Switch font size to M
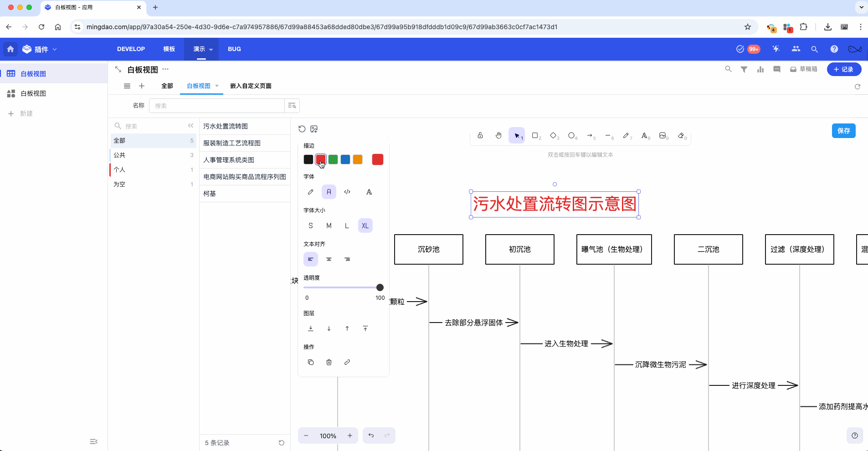 (x=329, y=225)
